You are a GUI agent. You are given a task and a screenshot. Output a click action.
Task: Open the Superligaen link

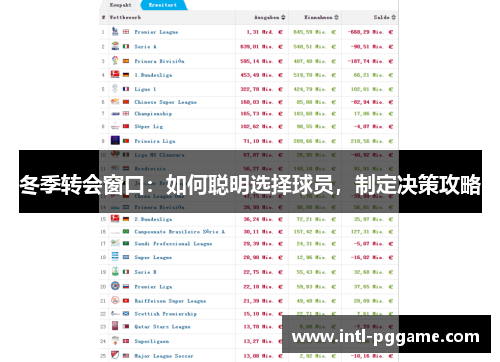coord(152,341)
